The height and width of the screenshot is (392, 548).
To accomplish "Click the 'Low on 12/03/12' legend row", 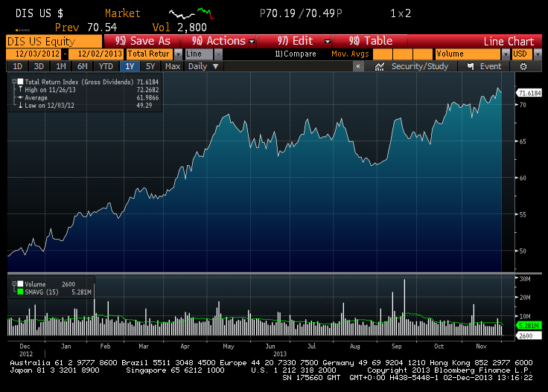I will [x=89, y=106].
